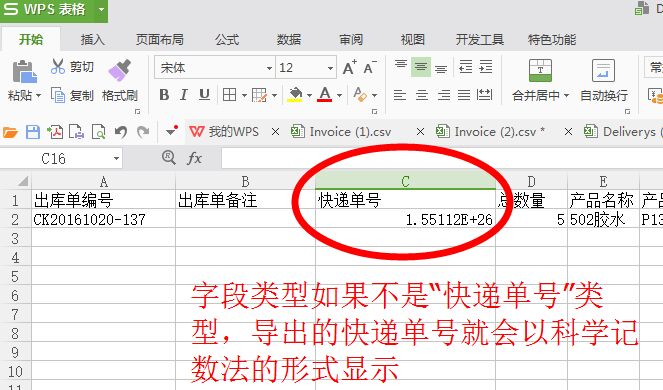The width and height of the screenshot is (663, 390).
Task: Close the Invoice (2).csv tab
Action: pos(568,132)
